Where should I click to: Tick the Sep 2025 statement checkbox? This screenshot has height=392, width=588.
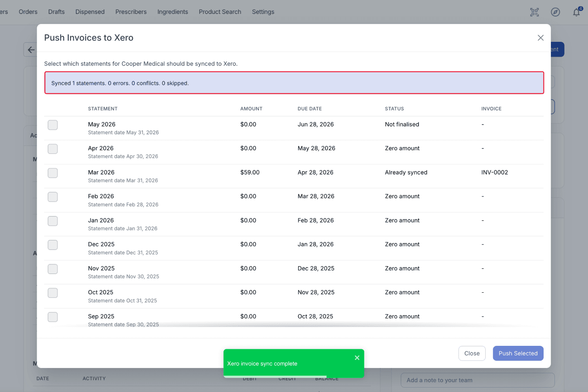(x=53, y=317)
